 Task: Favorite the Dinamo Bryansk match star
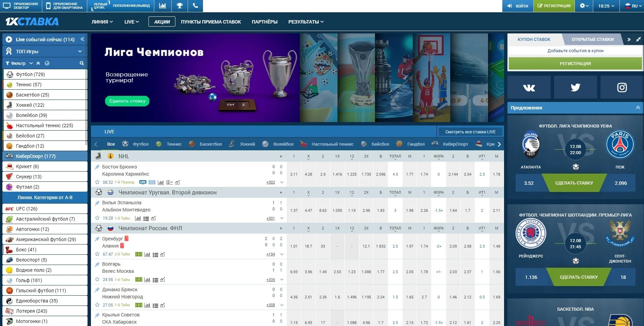pos(97,305)
